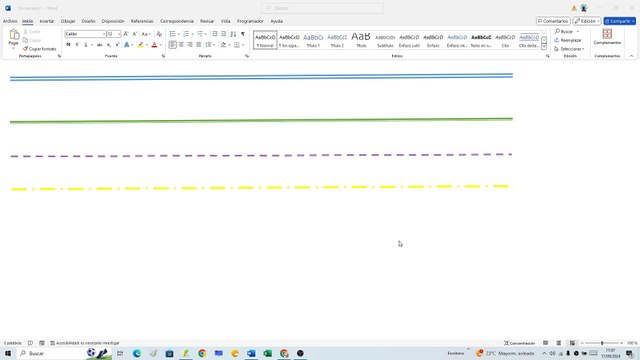
Task: Open line spacing options
Action: point(209,44)
